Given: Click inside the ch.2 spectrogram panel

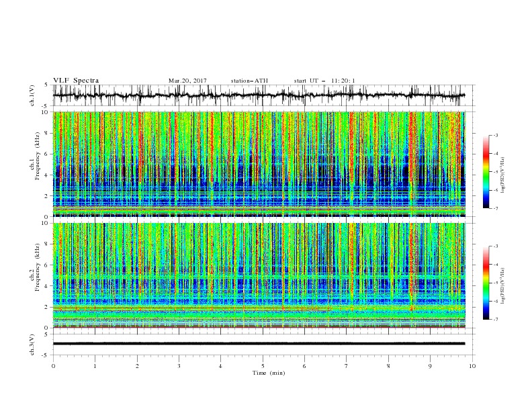Looking at the screenshot, I should 259,275.
